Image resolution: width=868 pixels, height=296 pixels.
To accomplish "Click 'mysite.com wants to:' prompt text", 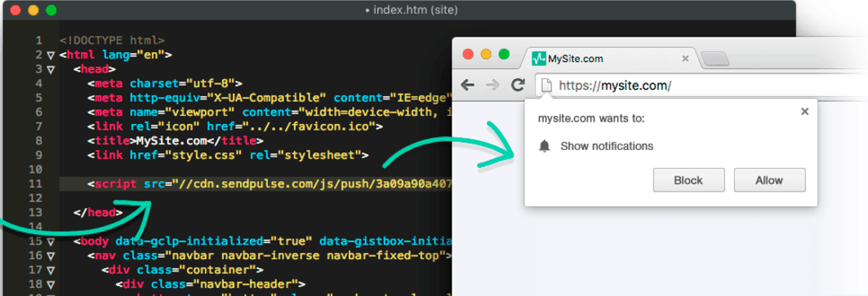I will tap(591, 118).
